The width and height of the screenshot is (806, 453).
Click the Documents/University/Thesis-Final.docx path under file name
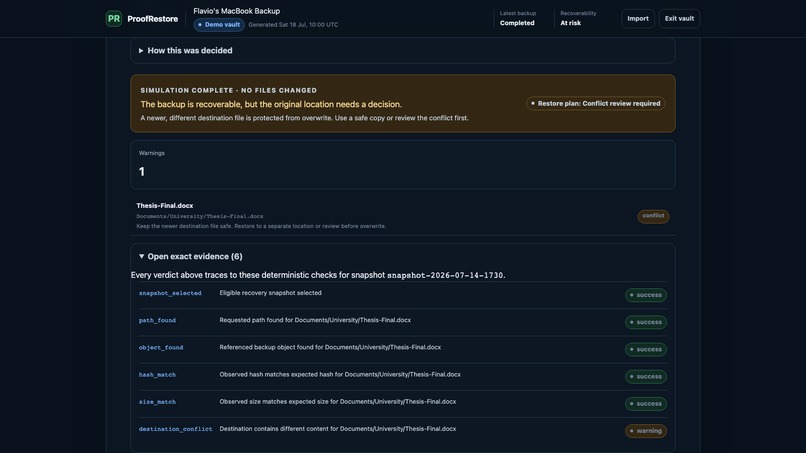tap(200, 216)
